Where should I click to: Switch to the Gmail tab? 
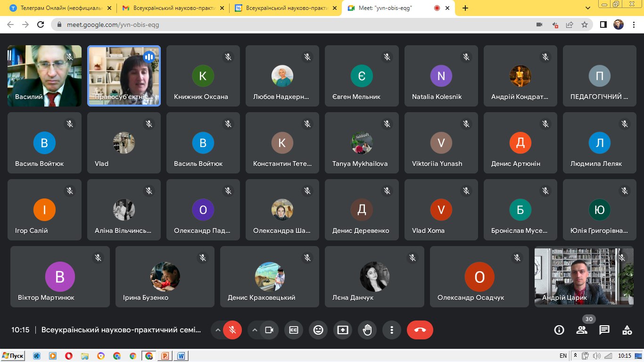click(172, 8)
